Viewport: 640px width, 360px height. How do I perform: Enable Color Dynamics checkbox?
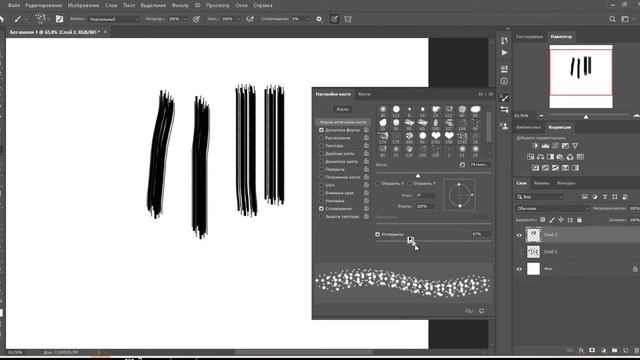pyautogui.click(x=321, y=161)
